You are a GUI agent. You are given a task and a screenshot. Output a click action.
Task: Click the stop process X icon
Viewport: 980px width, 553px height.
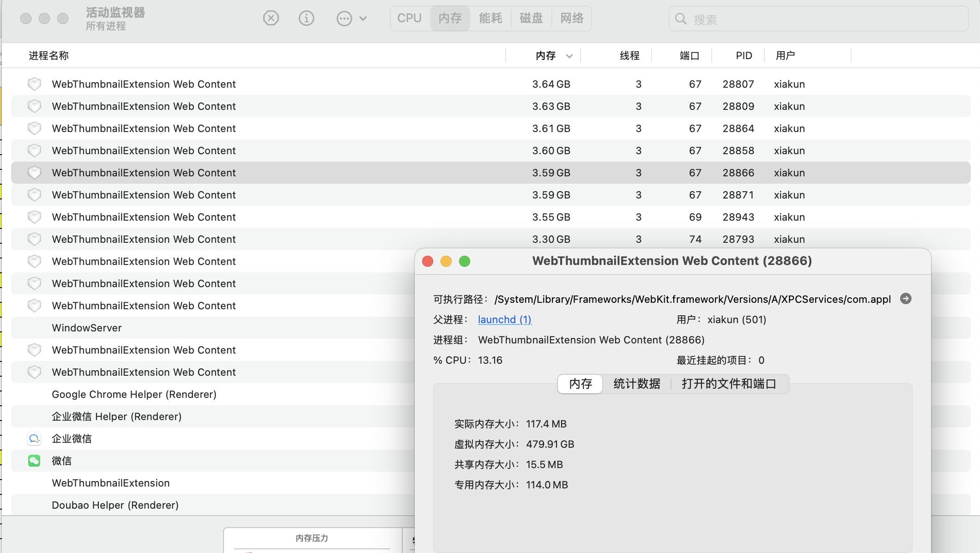pos(271,18)
